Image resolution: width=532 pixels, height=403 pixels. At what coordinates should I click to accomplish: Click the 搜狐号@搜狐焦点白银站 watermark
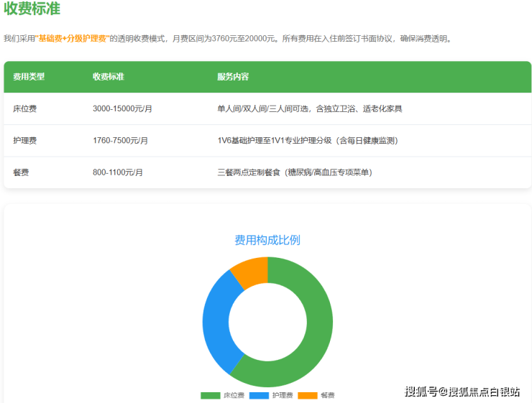pos(462,392)
